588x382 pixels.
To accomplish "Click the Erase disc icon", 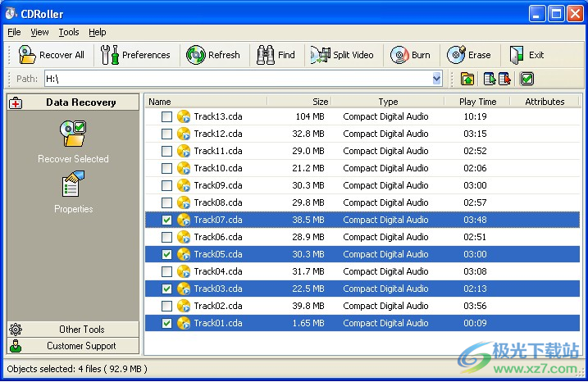I will pos(456,55).
